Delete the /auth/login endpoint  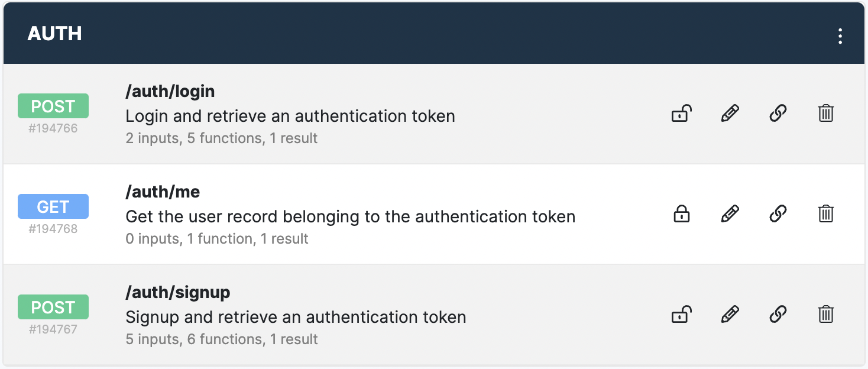point(826,113)
